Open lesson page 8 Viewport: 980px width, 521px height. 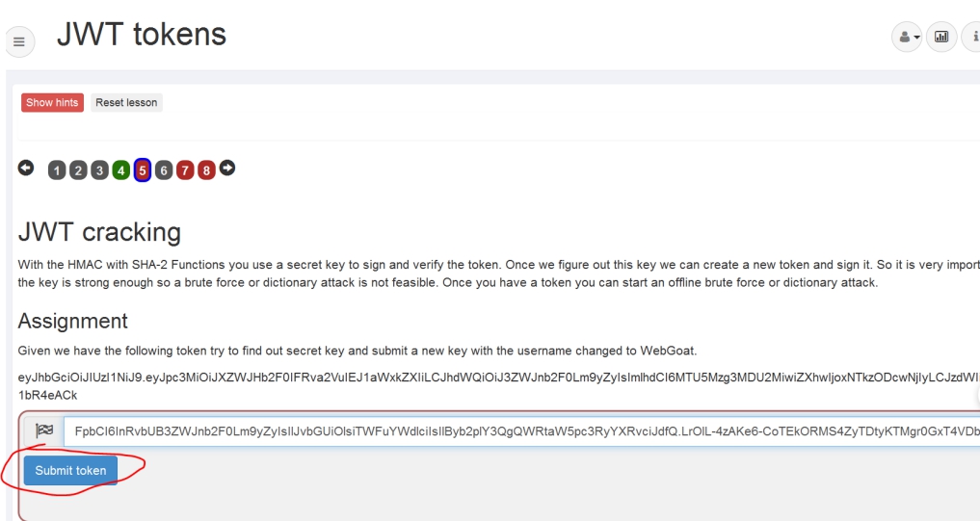pos(206,169)
